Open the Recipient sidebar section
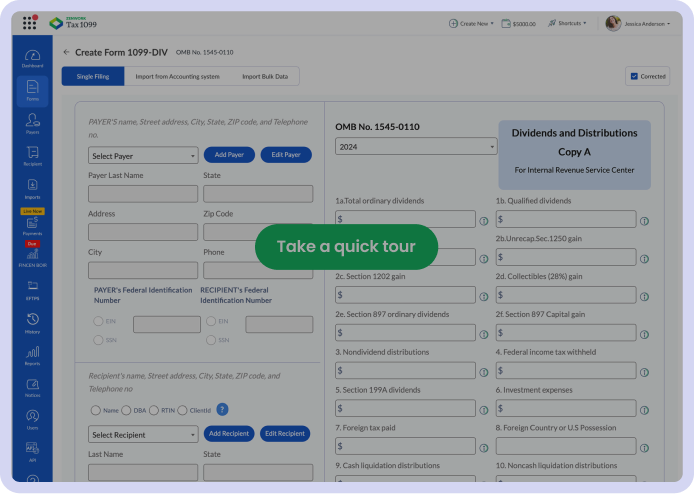This screenshot has width=694, height=494. pyautogui.click(x=32, y=155)
